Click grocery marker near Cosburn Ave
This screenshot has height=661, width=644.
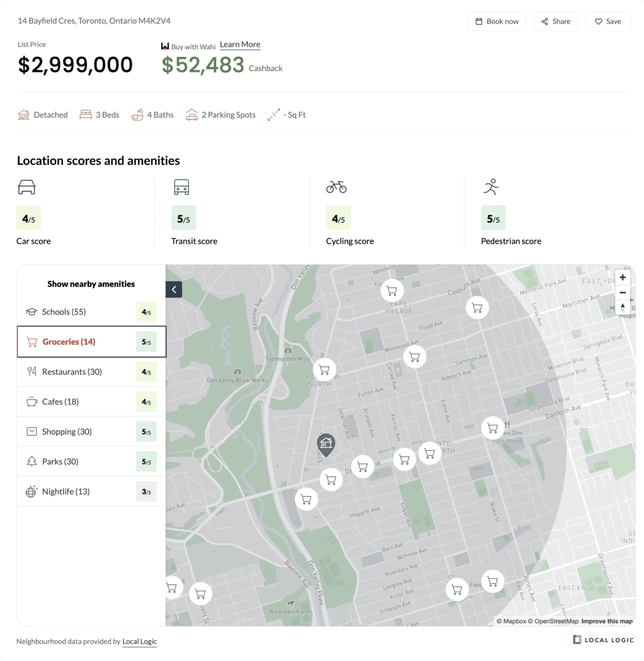click(x=477, y=308)
